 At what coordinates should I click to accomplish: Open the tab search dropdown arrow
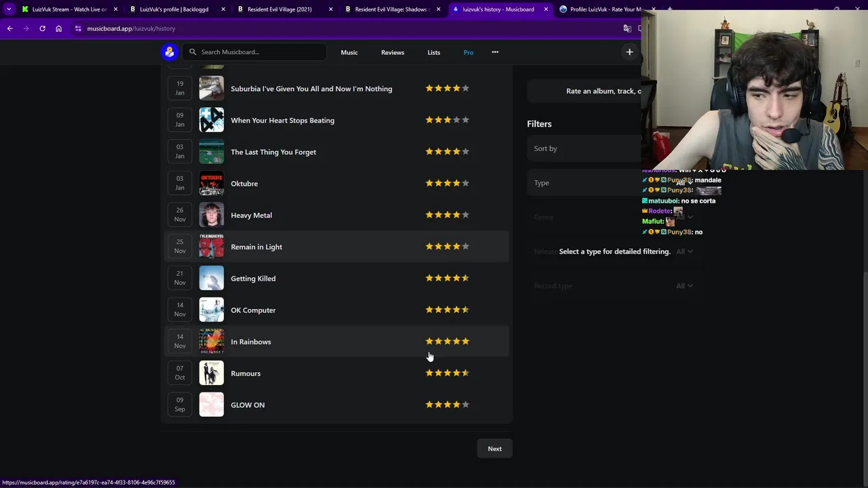pyautogui.click(x=8, y=9)
